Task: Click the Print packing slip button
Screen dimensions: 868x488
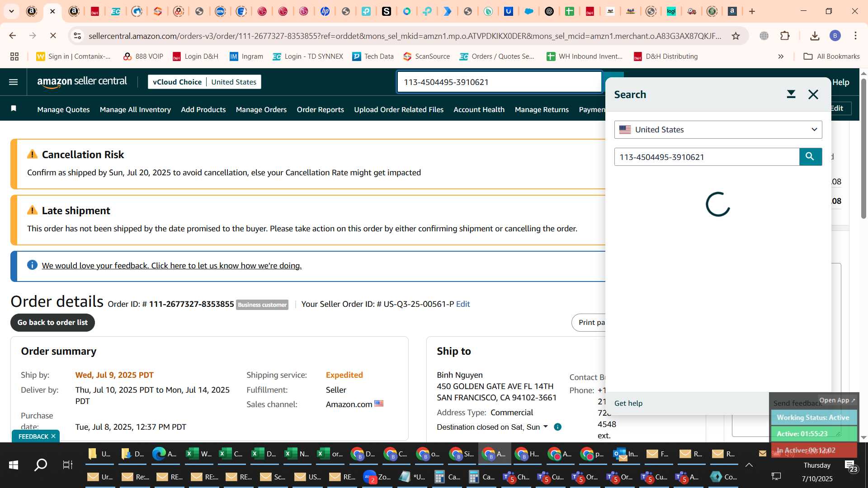Action: 589,322
